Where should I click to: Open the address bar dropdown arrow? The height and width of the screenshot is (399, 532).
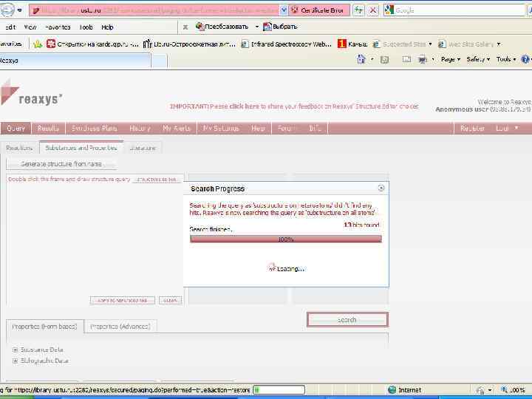(x=284, y=10)
